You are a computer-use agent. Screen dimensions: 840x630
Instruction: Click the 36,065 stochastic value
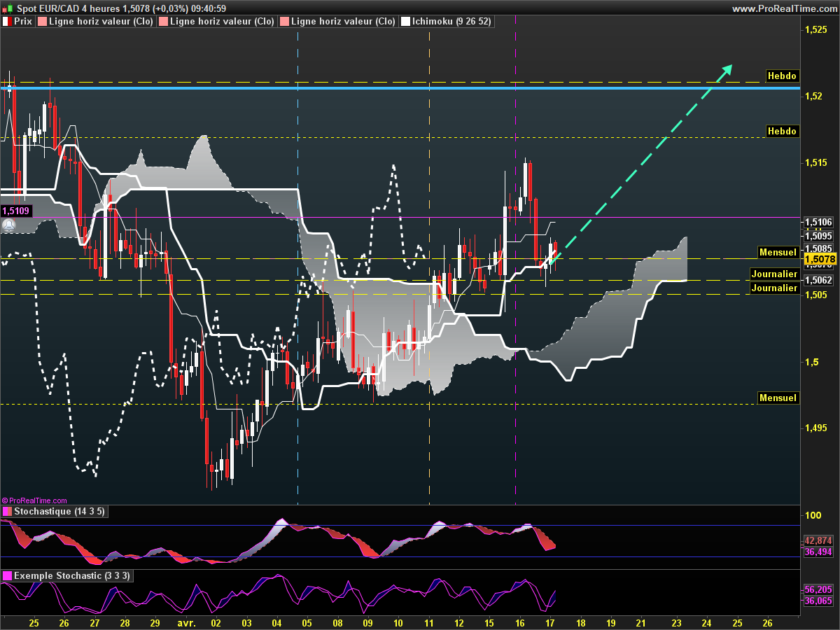[818, 601]
